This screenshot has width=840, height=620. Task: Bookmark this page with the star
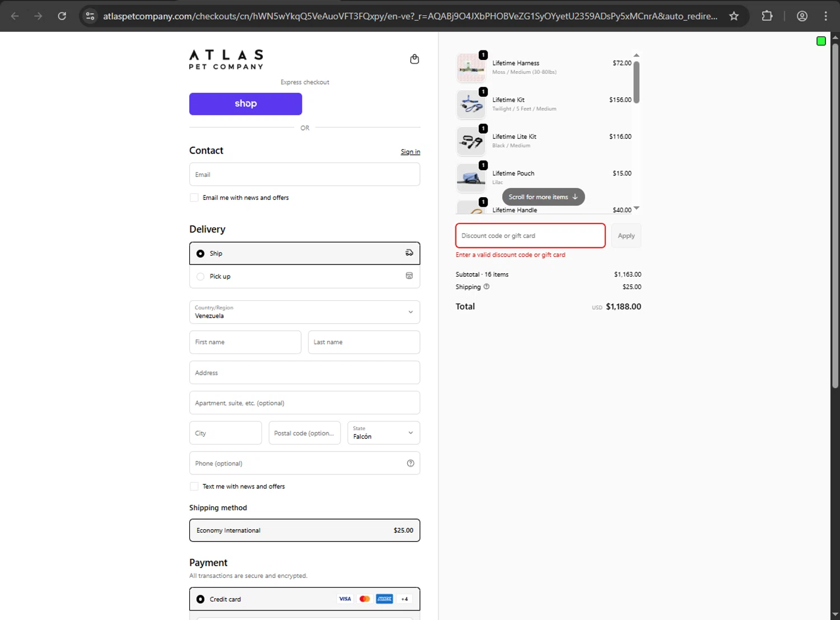click(x=734, y=16)
